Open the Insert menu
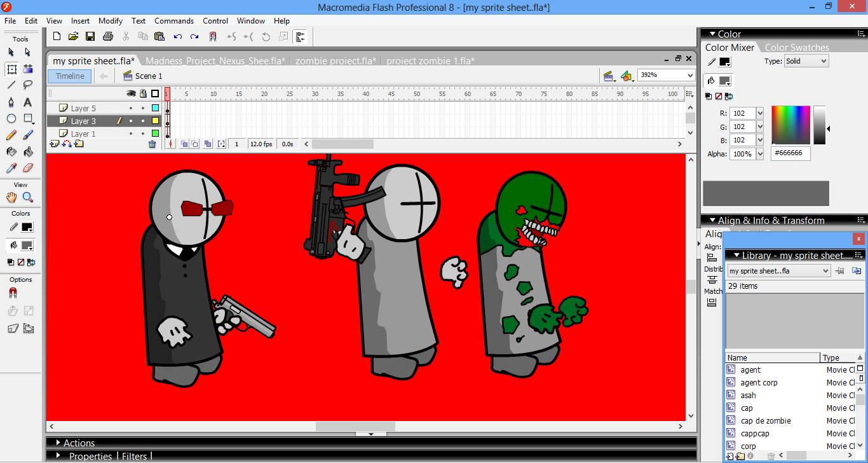The width and height of the screenshot is (868, 463). (x=80, y=21)
